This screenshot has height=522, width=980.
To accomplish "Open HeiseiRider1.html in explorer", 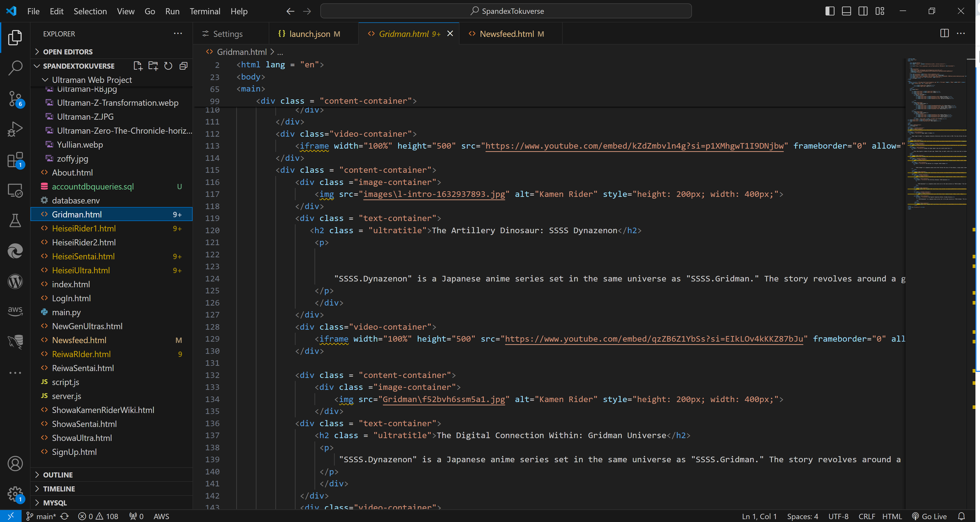I will coord(111,228).
